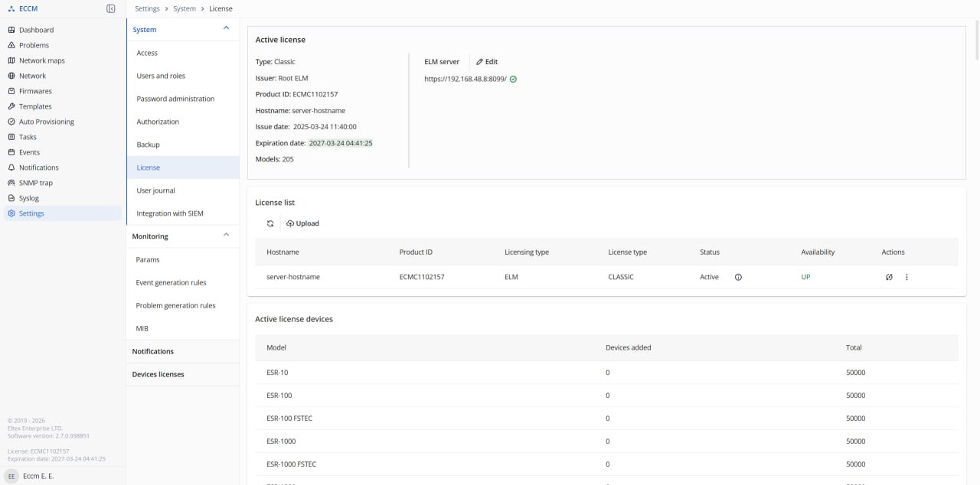Click the Status info icon next to Active
980x485 pixels.
(738, 277)
